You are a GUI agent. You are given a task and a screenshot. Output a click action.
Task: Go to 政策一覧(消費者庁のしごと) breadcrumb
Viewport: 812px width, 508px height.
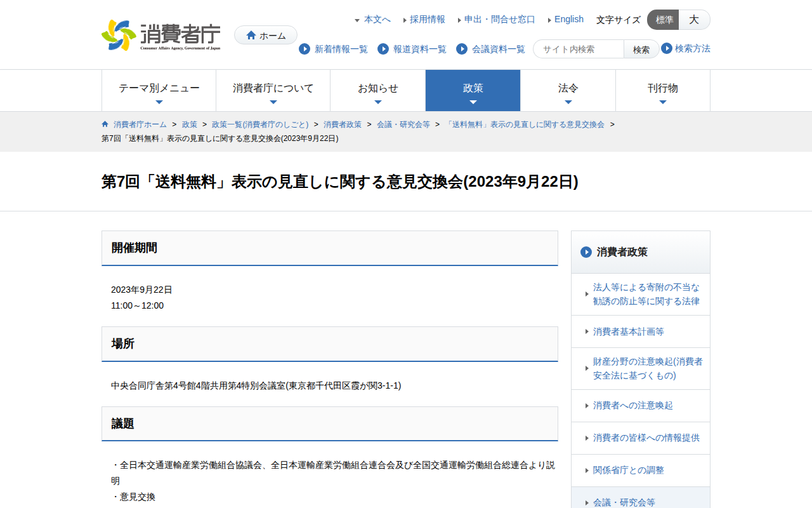(260, 124)
